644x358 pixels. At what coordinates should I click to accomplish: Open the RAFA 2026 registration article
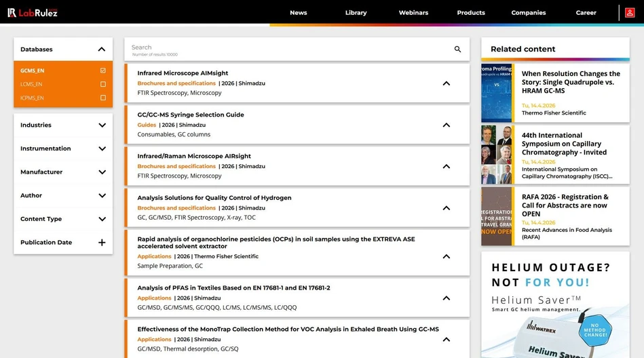click(x=564, y=205)
